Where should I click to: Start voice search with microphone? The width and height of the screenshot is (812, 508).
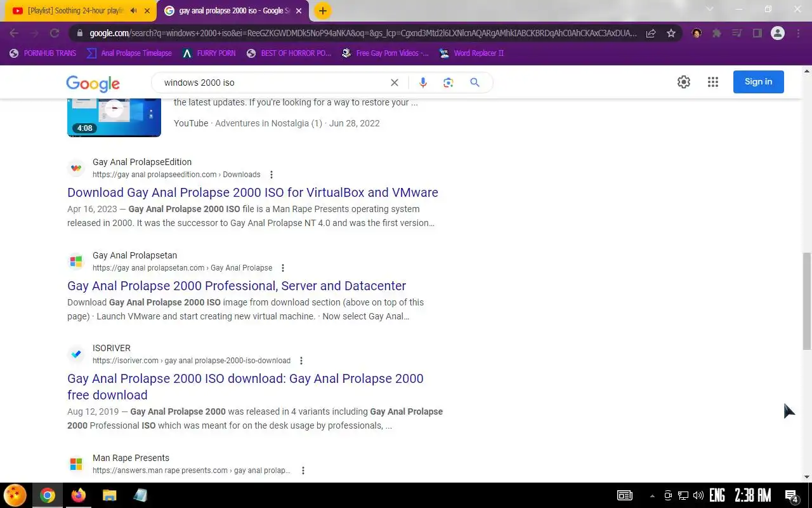tap(423, 83)
